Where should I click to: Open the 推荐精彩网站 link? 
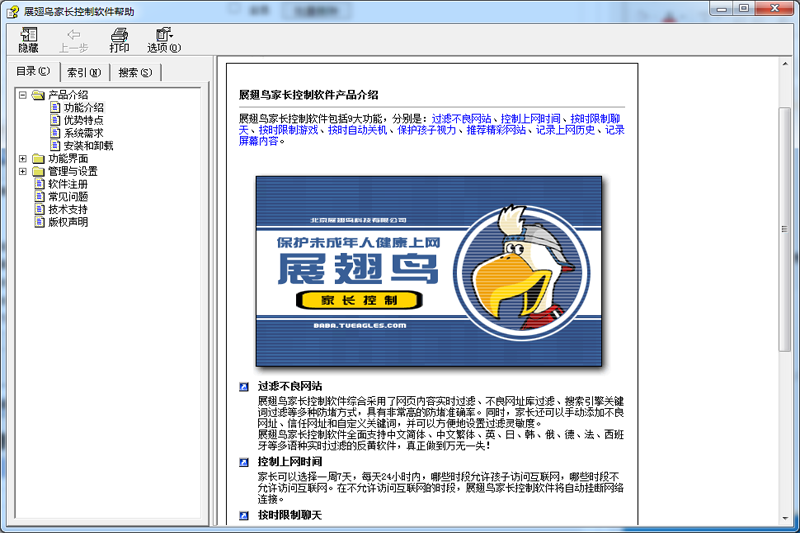(x=496, y=130)
